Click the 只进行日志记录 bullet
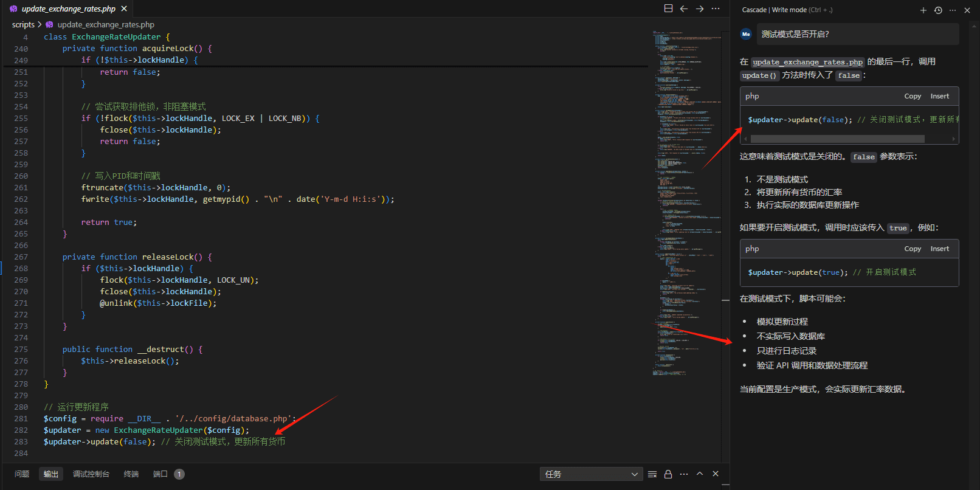This screenshot has height=490, width=980. pos(786,351)
